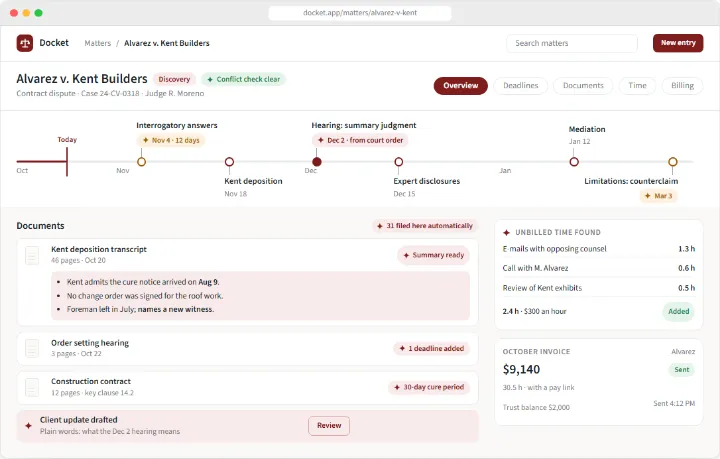Click the green window maximize button
This screenshot has height=459, width=720.
coord(39,13)
